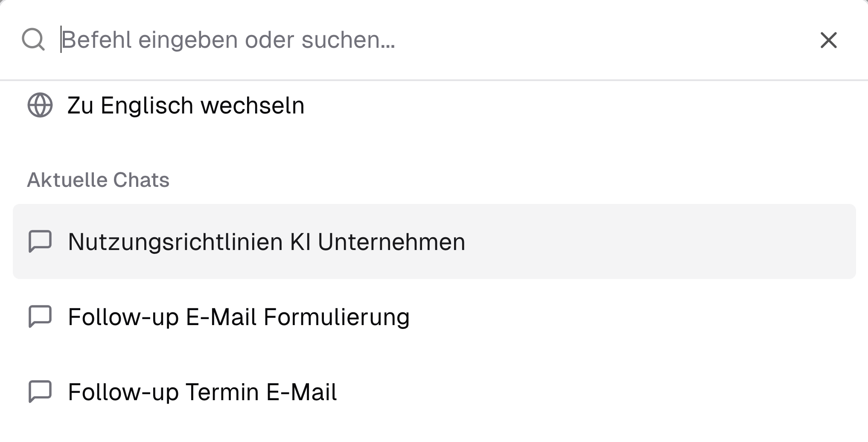Choose Zu Englisch wechseln to switch language
This screenshot has height=442, width=868.
pyautogui.click(x=186, y=105)
